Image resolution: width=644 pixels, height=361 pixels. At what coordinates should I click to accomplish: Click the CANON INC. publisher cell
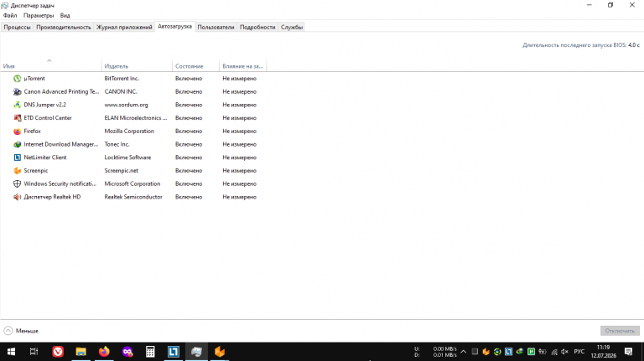[121, 91]
